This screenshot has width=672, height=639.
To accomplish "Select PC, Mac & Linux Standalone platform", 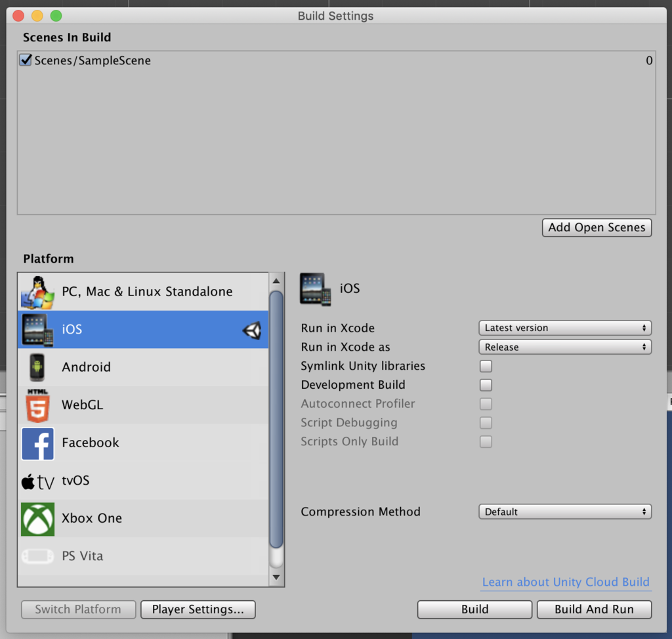I will [143, 292].
